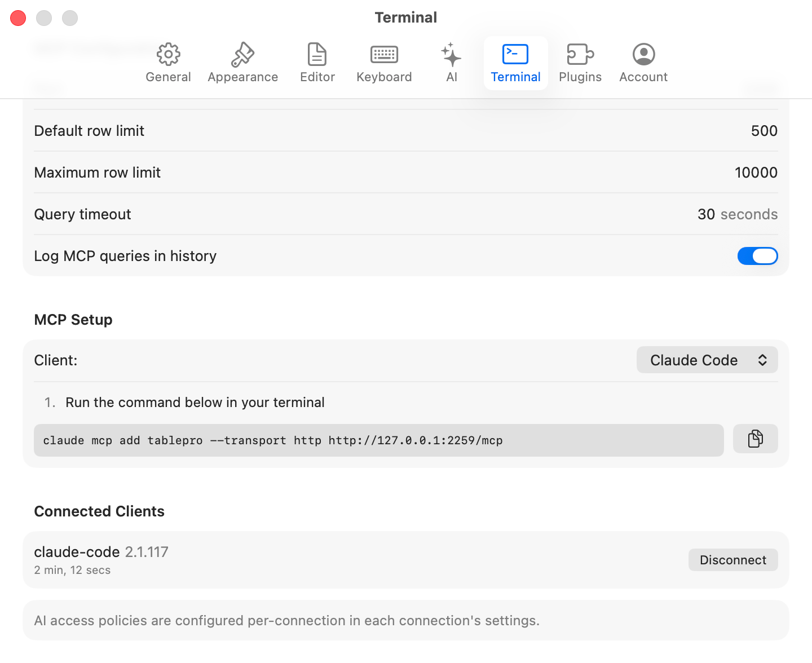Click the claude mcp add command text
Image resolution: width=812 pixels, height=663 pixels.
pyautogui.click(x=273, y=440)
